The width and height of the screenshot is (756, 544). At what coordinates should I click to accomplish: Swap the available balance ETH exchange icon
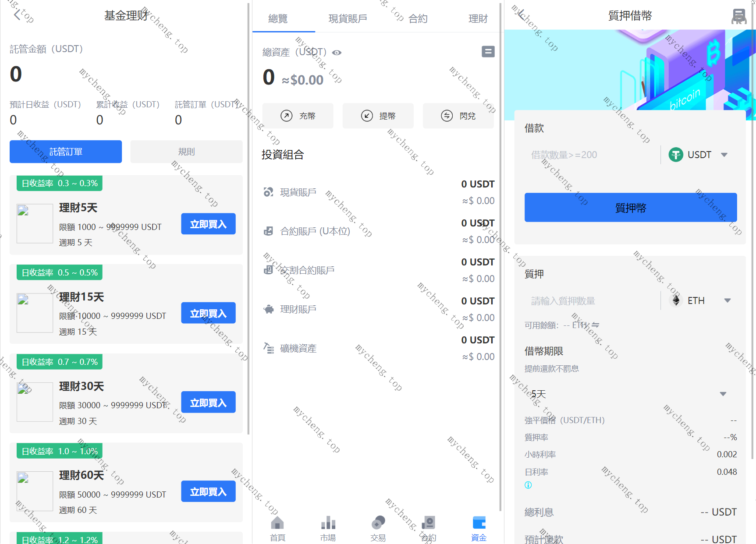[x=595, y=325]
